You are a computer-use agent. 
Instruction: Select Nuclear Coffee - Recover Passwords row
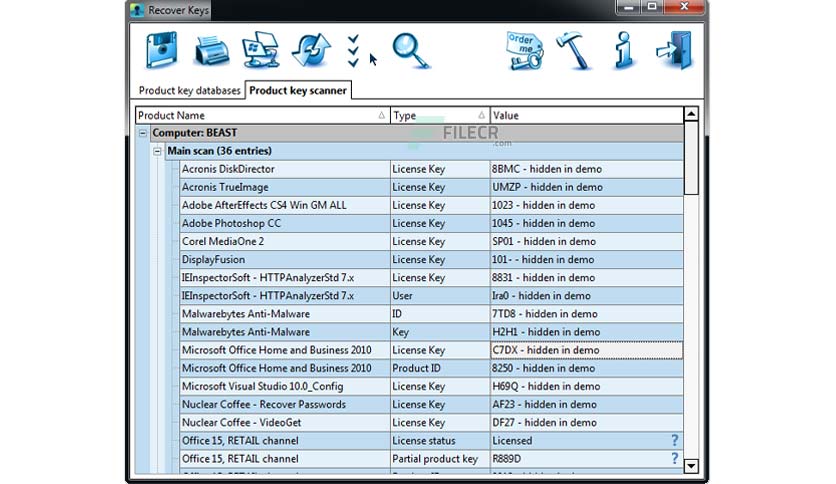point(431,405)
